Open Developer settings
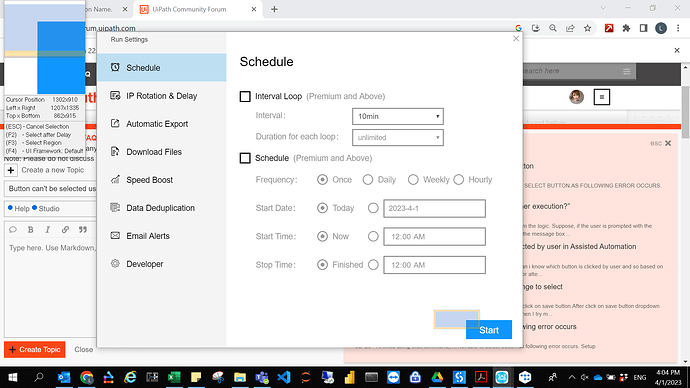 click(x=162, y=264)
